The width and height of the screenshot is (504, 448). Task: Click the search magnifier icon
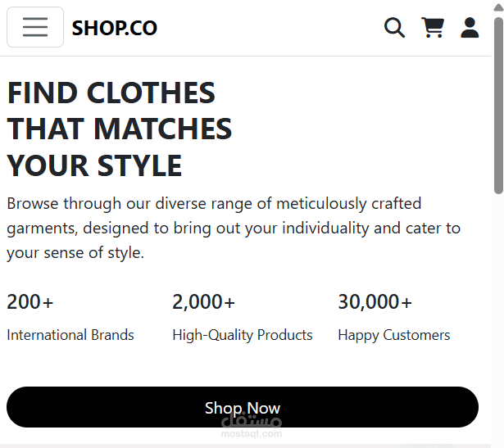click(394, 28)
